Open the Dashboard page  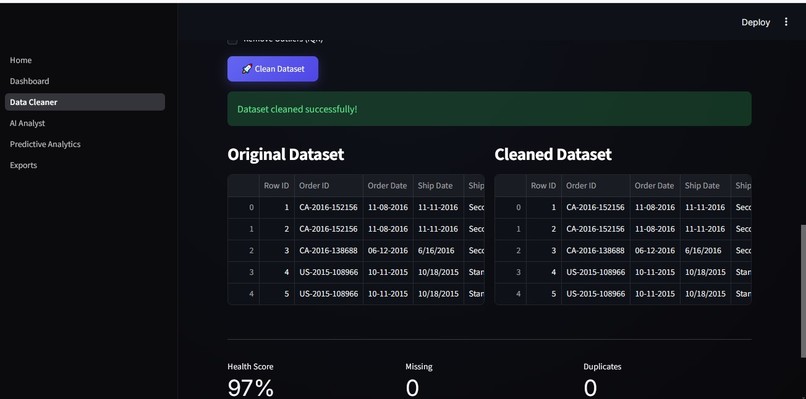29,81
